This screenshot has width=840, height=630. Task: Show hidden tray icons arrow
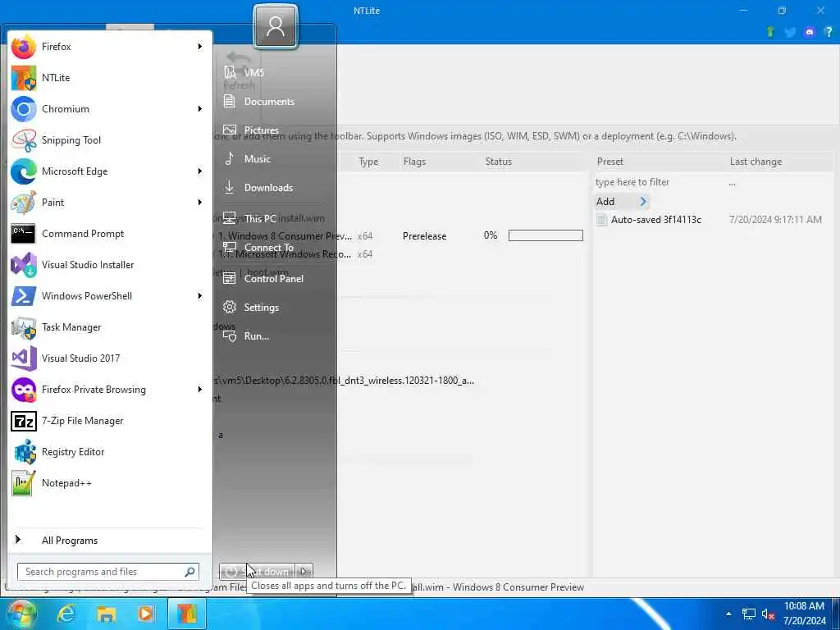coord(728,614)
